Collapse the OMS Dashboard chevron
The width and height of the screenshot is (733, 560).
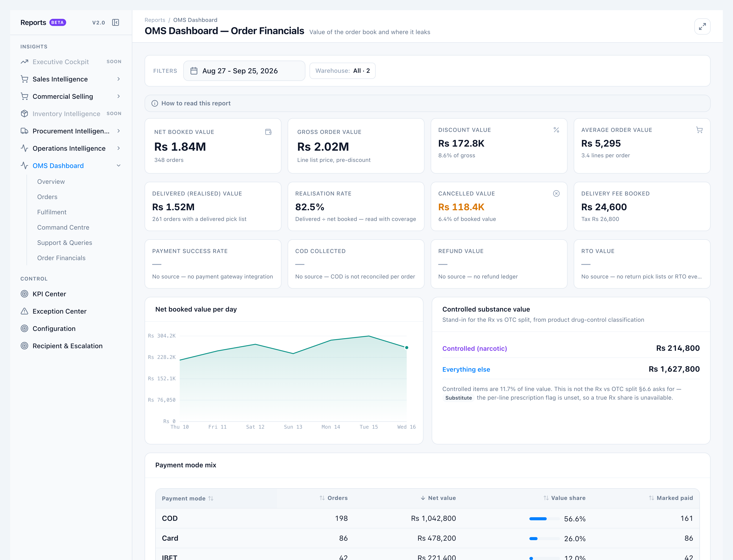click(118, 166)
